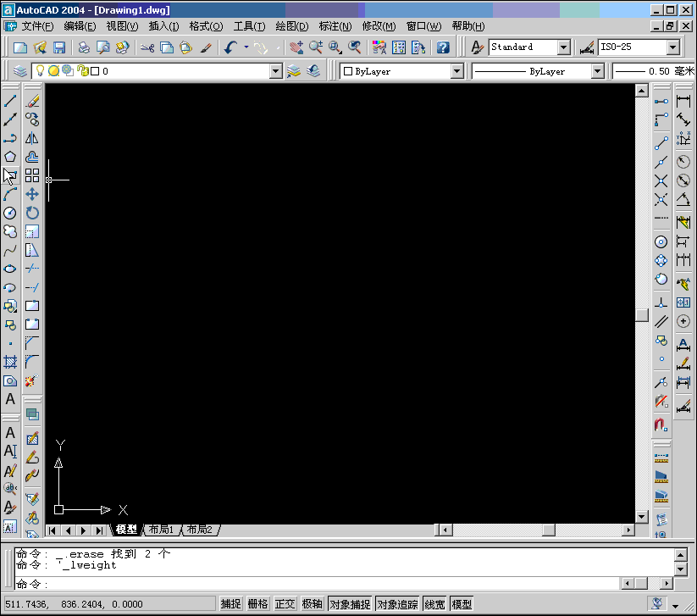Click the first-tab navigation arrow
The width and height of the screenshot is (697, 616).
[53, 530]
